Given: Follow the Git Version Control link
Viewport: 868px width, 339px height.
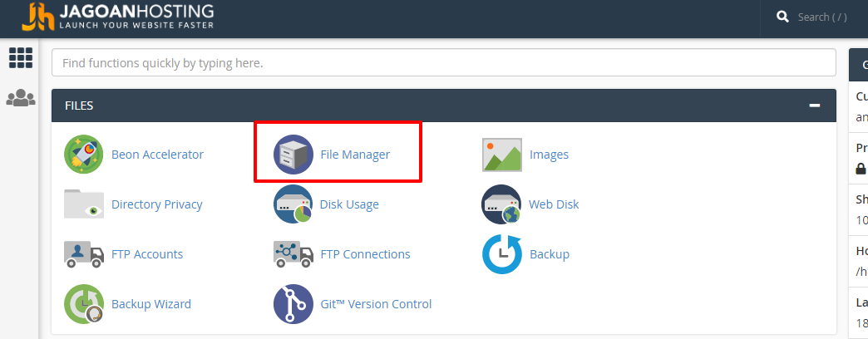Looking at the screenshot, I should tap(376, 304).
